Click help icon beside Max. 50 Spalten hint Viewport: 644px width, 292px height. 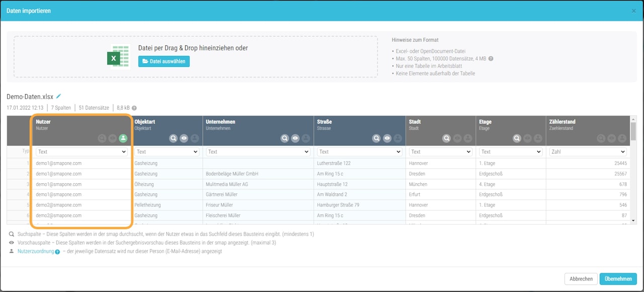(491, 58)
